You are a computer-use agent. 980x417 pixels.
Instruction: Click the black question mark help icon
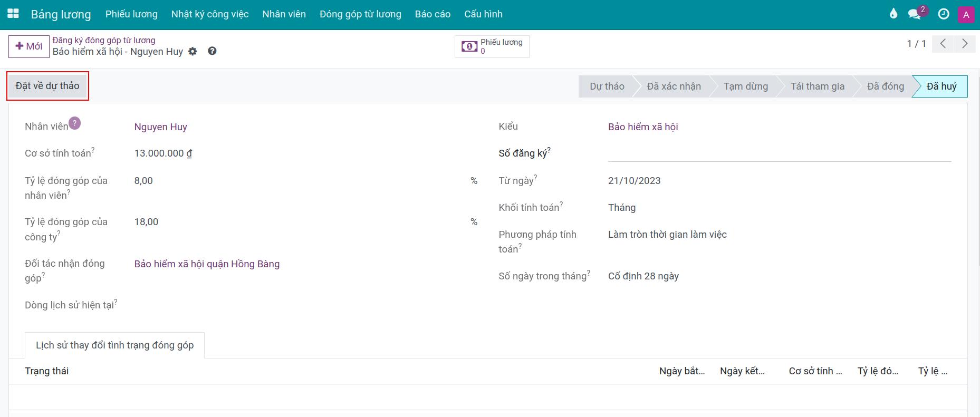[x=212, y=51]
